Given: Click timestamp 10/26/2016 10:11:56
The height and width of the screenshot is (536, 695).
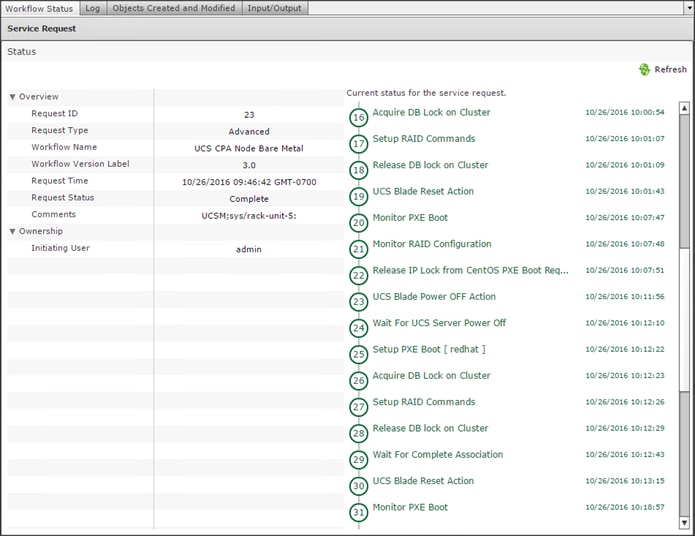Looking at the screenshot, I should (x=625, y=297).
